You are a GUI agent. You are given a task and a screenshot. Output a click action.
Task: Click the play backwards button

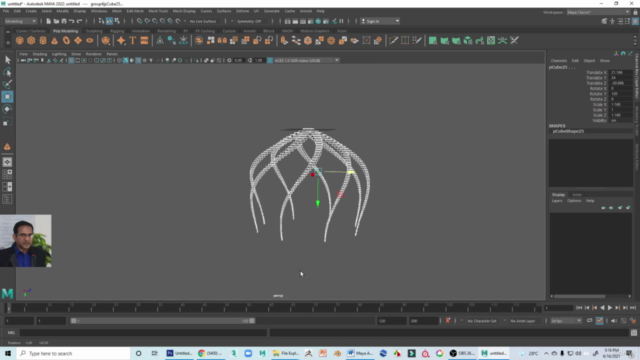point(602,308)
